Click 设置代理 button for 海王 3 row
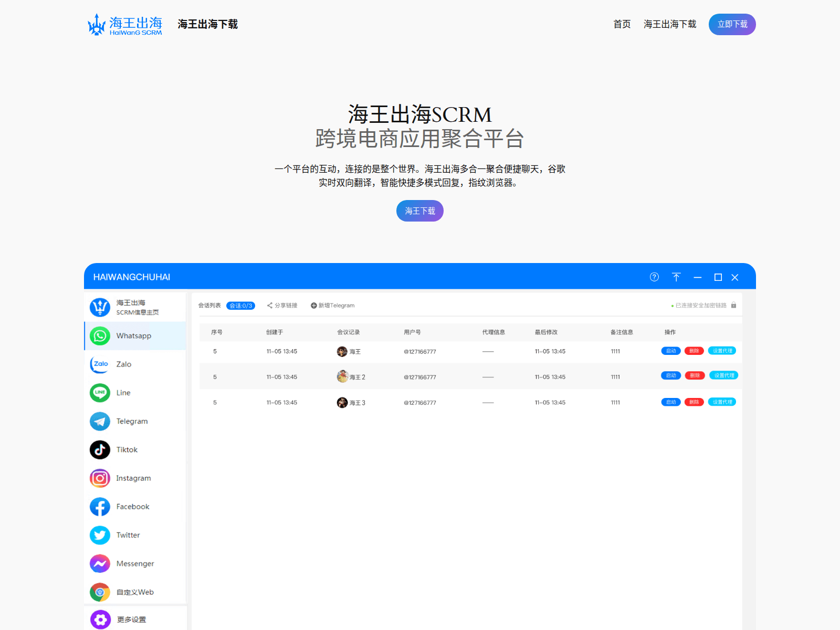This screenshot has height=630, width=840. 722,402
